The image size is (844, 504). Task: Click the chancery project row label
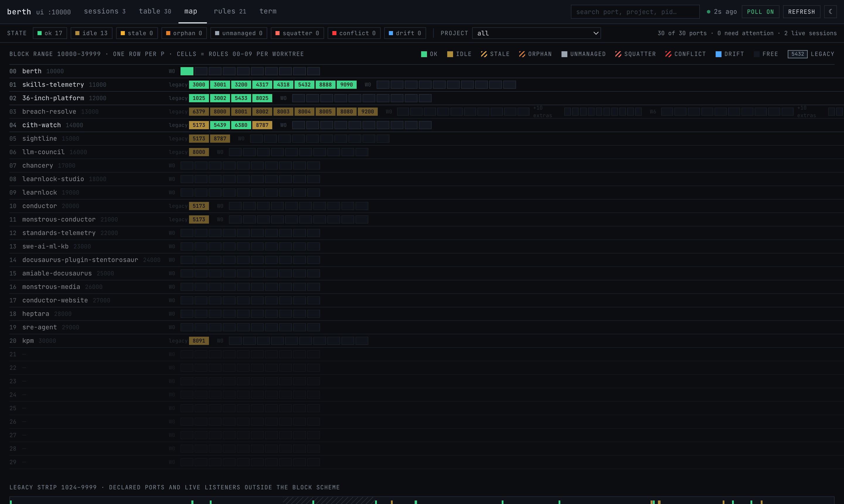click(38, 165)
